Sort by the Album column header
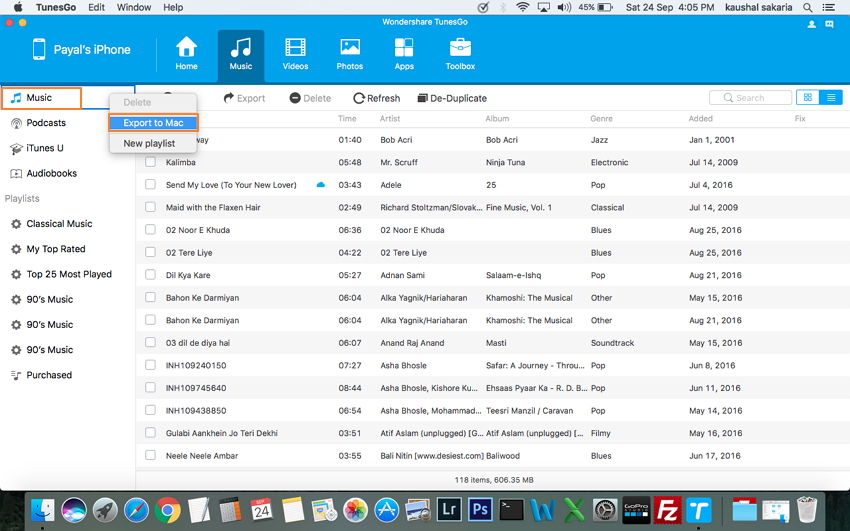850x531 pixels. pyautogui.click(x=497, y=119)
